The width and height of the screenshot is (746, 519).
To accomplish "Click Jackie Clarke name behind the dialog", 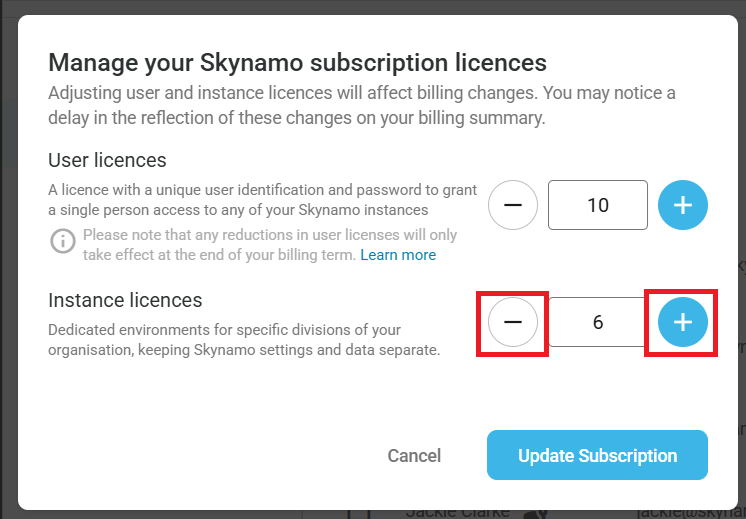I will click(457, 513).
